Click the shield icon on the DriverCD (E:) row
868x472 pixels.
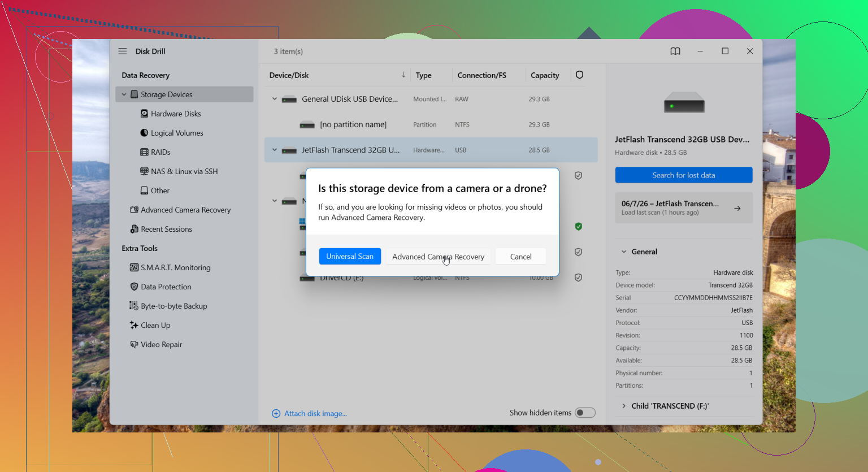pos(578,278)
